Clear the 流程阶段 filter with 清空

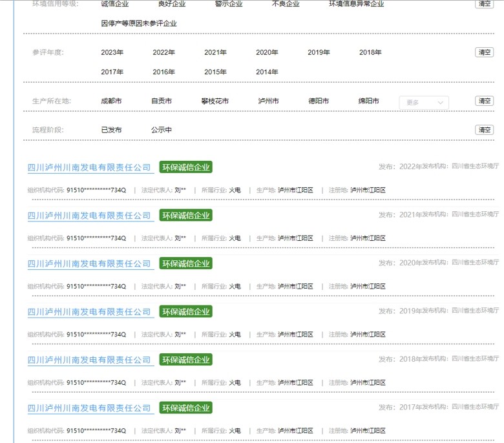pos(485,130)
